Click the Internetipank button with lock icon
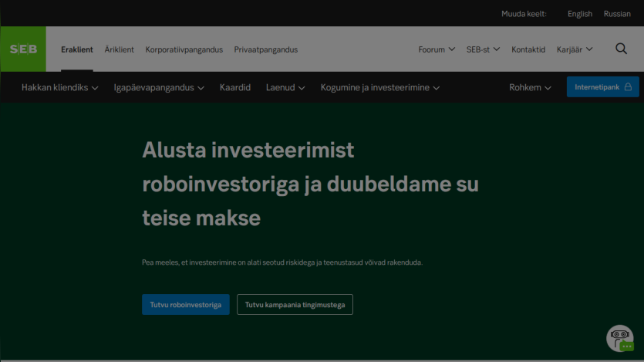Viewport: 644px width, 362px height. point(603,87)
